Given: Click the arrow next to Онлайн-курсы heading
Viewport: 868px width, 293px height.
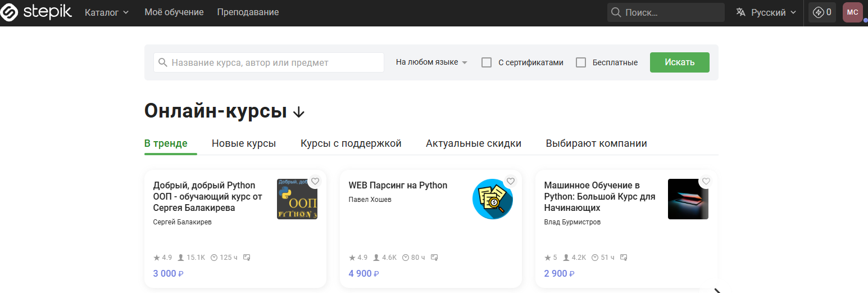Looking at the screenshot, I should coord(299,112).
